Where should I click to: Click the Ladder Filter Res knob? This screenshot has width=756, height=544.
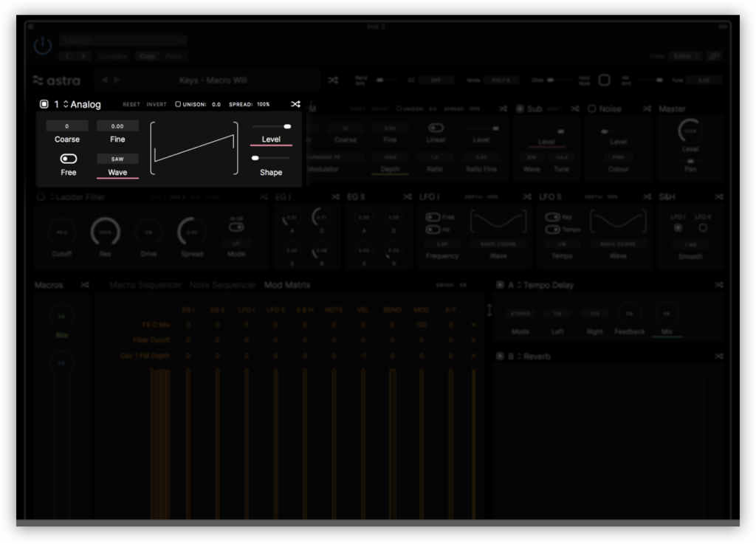(x=105, y=232)
